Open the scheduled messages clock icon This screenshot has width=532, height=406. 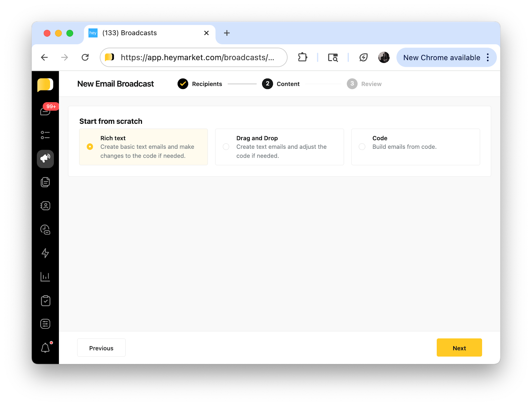pos(46,230)
